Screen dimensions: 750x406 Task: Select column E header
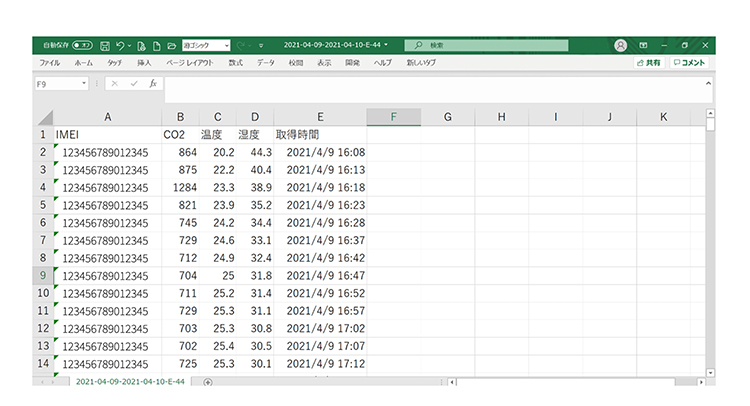(320, 117)
